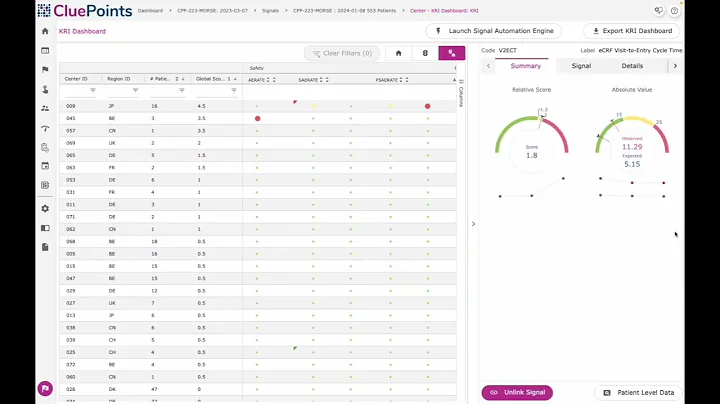Open # Patients column filter

[x=182, y=90]
